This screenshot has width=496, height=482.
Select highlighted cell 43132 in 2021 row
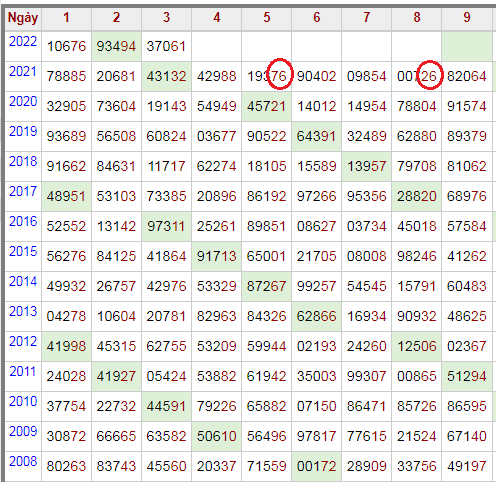click(166, 76)
